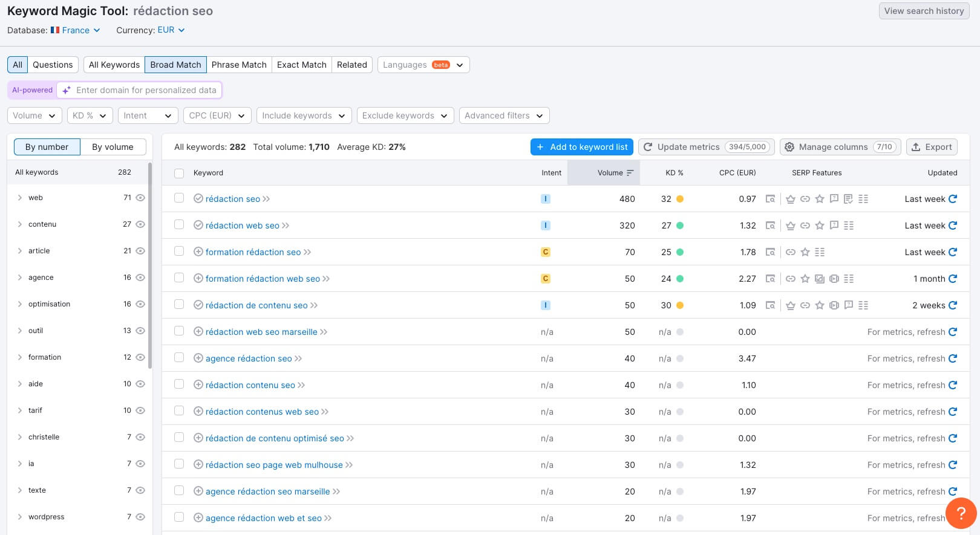Screen dimensions: 980x535
Task: Click sitelinks icon in formation rédaction seo row
Action: tap(791, 252)
